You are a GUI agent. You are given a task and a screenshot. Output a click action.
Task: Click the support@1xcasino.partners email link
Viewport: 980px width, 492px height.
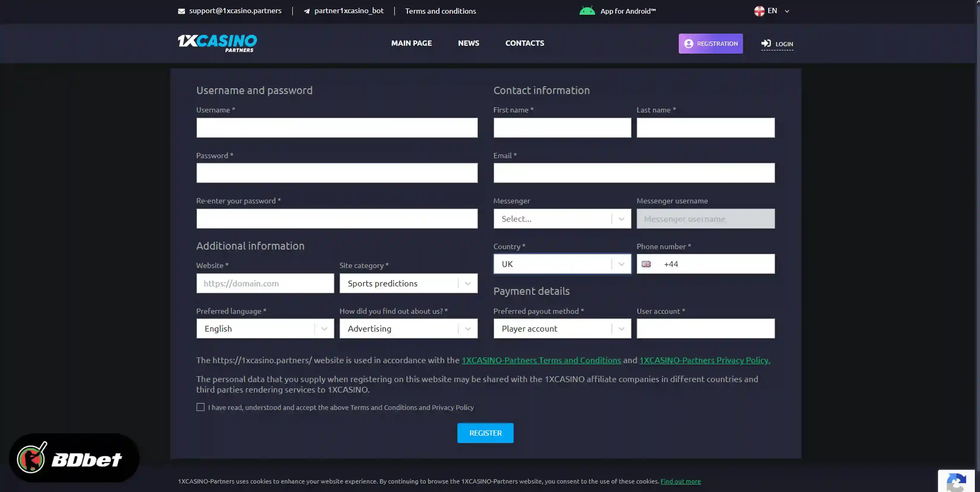pyautogui.click(x=235, y=11)
